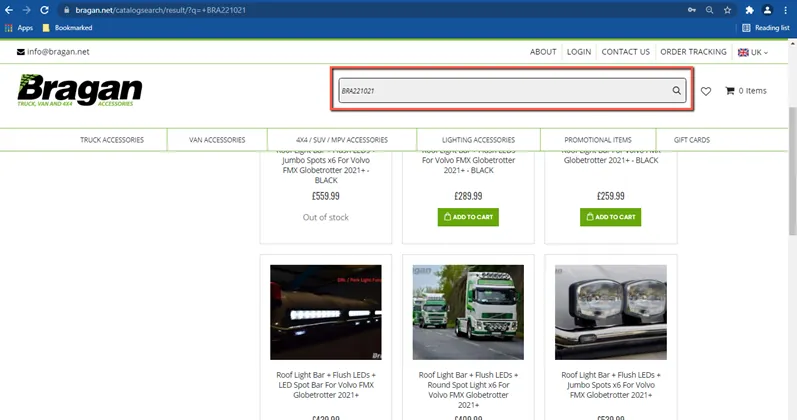Click the info@bragan.net email link
The image size is (797, 420).
[x=53, y=52]
